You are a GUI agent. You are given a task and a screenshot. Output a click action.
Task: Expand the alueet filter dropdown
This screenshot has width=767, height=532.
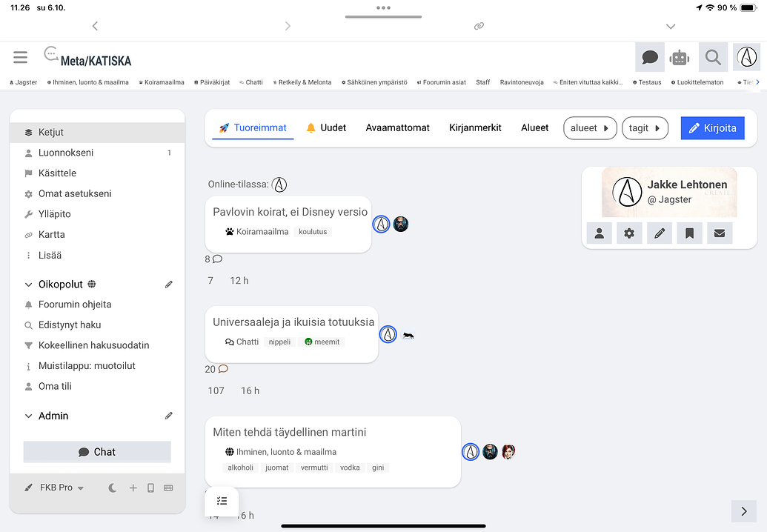click(x=590, y=128)
